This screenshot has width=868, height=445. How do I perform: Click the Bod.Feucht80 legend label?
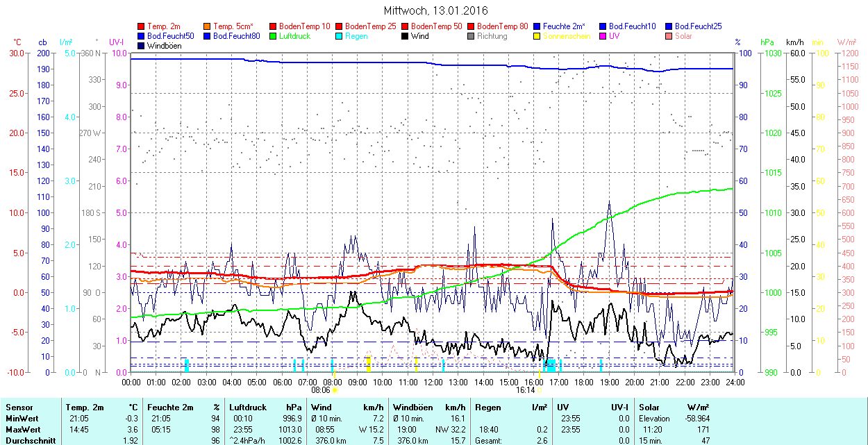click(x=236, y=36)
